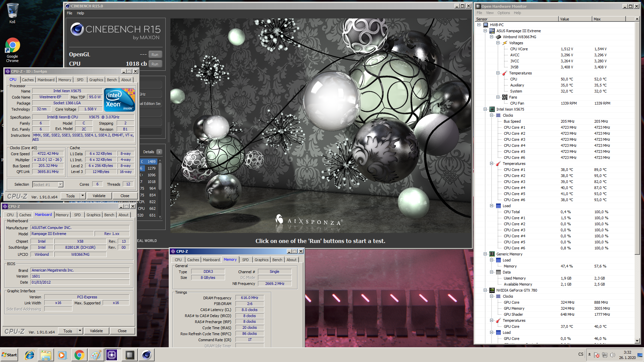Click the clocks waveform icon under Intel Xeon X5675
Screen dimensions: 644x362
pyautogui.click(x=498, y=115)
